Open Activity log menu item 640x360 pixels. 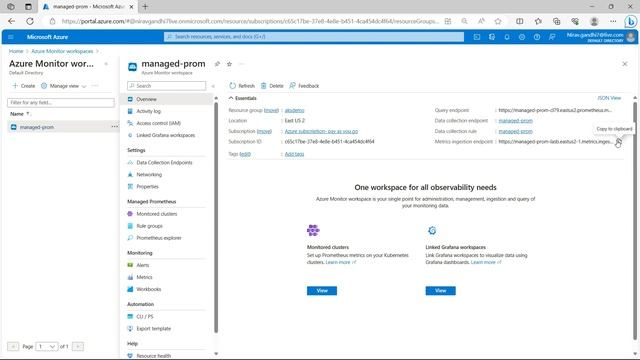(x=149, y=111)
